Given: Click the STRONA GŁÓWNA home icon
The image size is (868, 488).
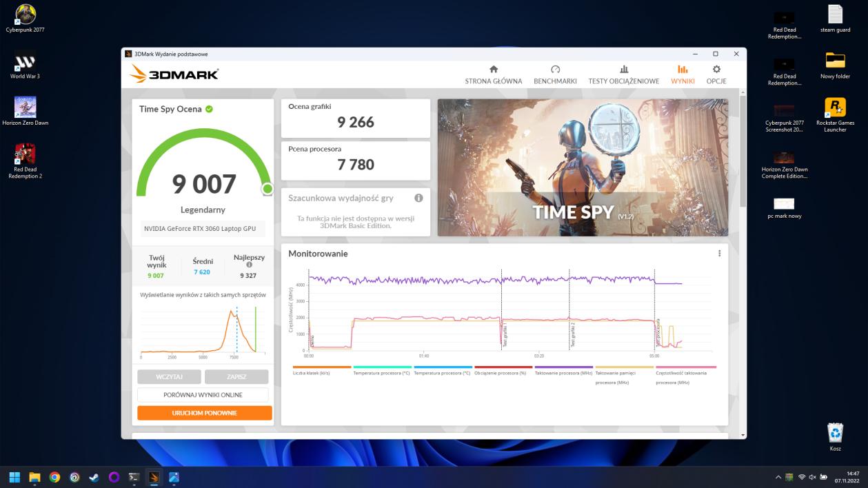Looking at the screenshot, I should coord(493,69).
